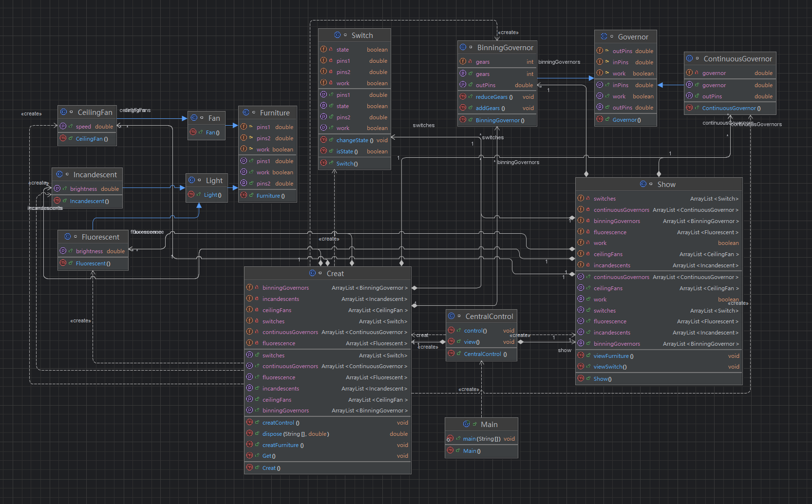Select the Creat class title
Viewport: 812px width, 504px height.
pyautogui.click(x=335, y=274)
